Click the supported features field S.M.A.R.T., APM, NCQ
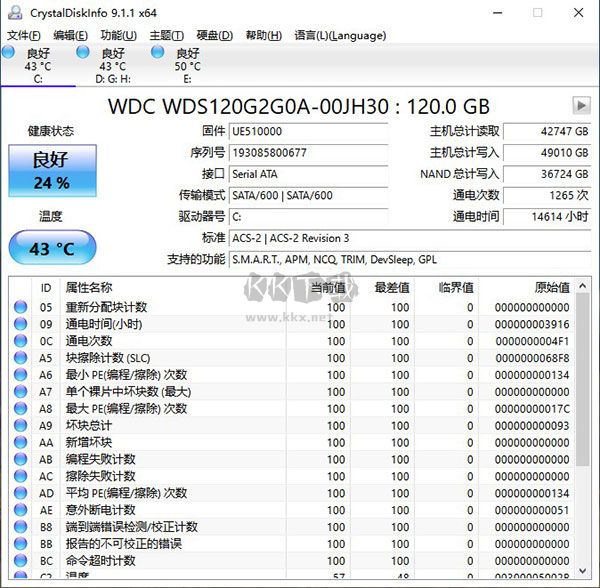 click(410, 259)
